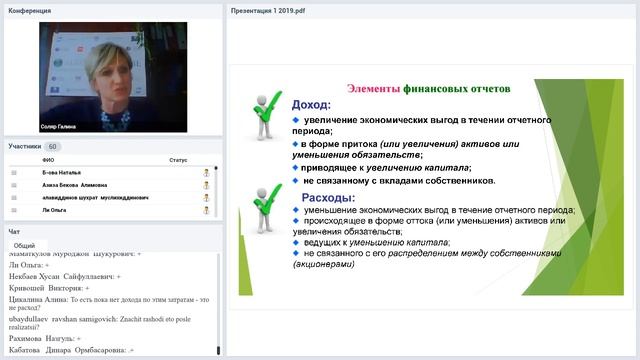640x360 pixels.
Task: Click gray square icon beside Ли Ольга
Action: click(14, 211)
